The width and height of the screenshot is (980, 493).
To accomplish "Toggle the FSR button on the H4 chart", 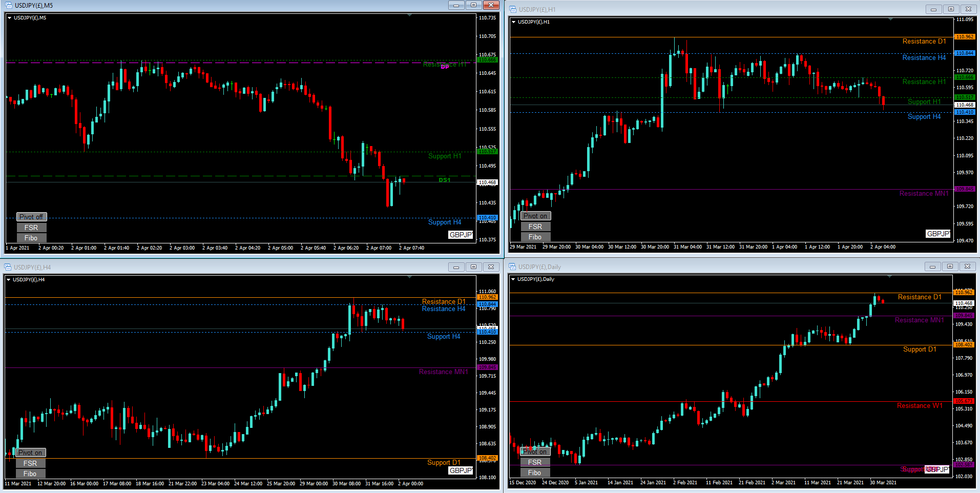I will (x=31, y=463).
